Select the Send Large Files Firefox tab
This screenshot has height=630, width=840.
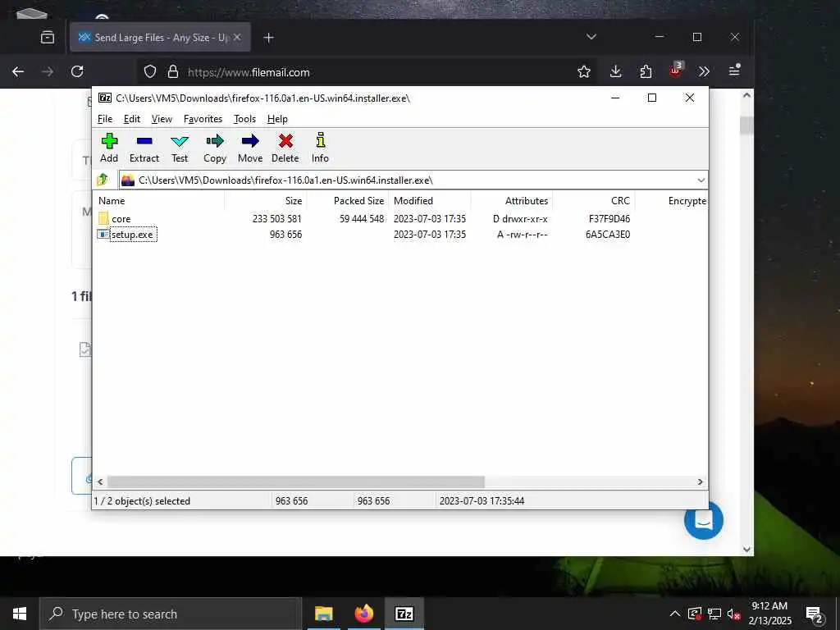pos(160,37)
